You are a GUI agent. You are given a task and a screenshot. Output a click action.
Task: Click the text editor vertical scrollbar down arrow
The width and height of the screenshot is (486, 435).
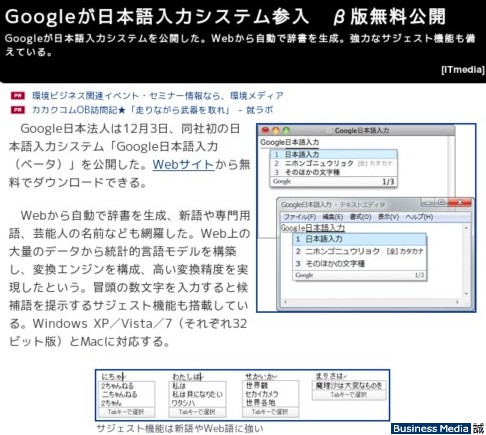point(466,293)
